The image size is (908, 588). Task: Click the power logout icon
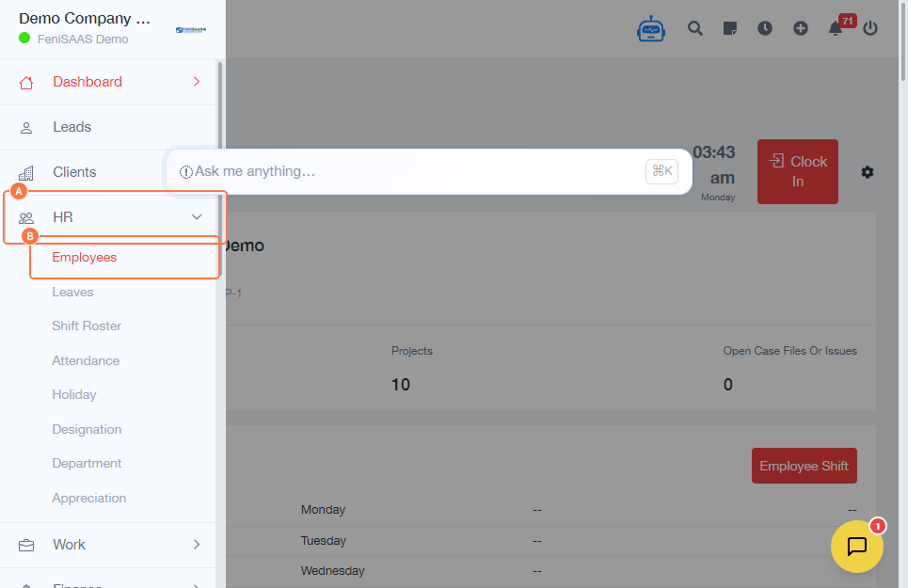click(870, 28)
